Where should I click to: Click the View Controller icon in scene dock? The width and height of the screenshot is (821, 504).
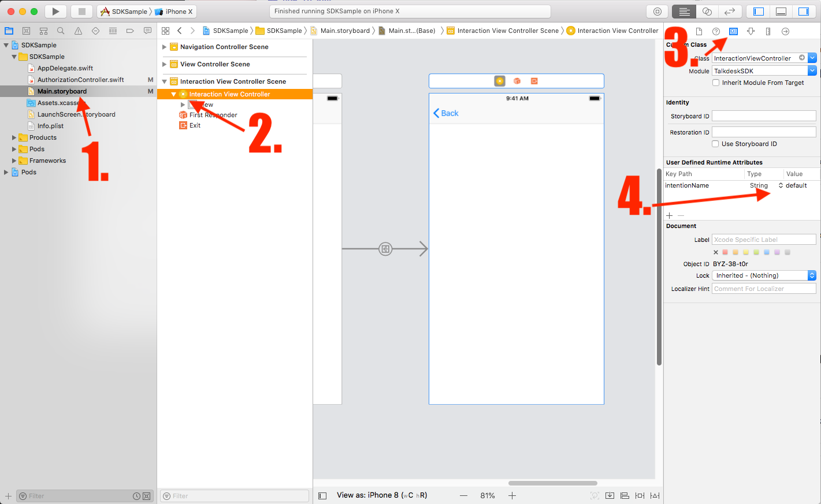[500, 81]
